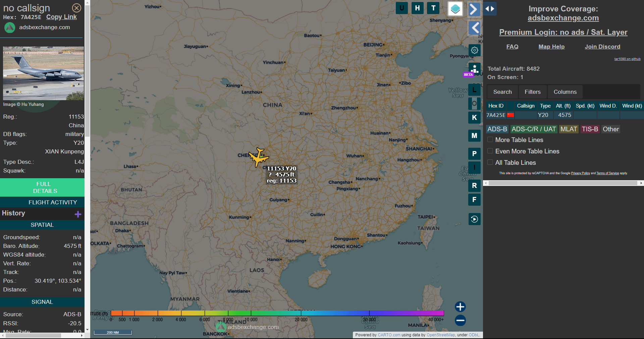Toggle ADS-C/R / UAT source filter

(x=534, y=129)
